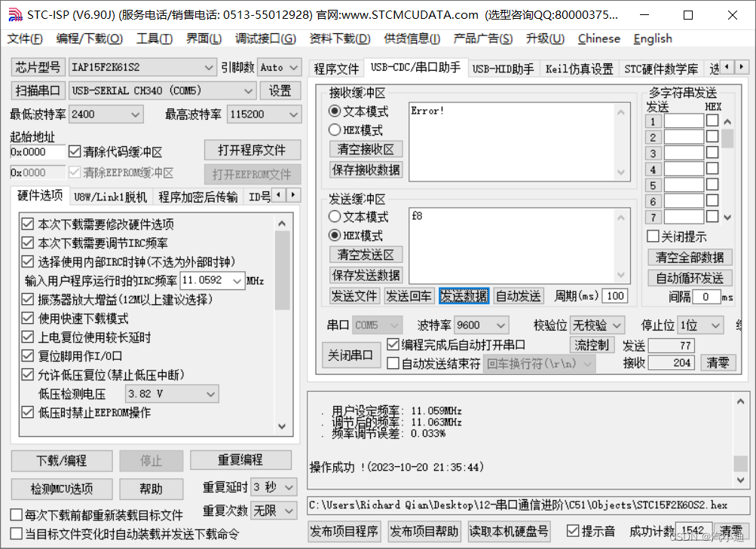The height and width of the screenshot is (549, 756).
Task: Click the 打开程序文件 button
Action: pos(253,151)
